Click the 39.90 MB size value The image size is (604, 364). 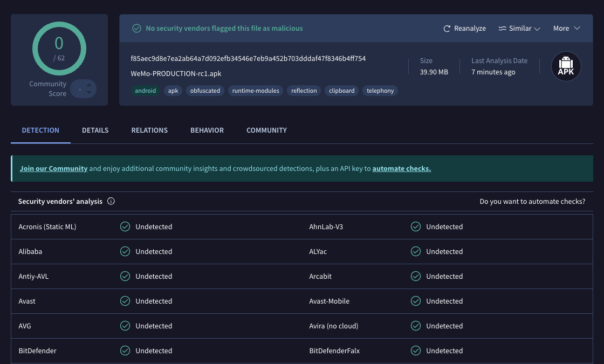click(434, 72)
